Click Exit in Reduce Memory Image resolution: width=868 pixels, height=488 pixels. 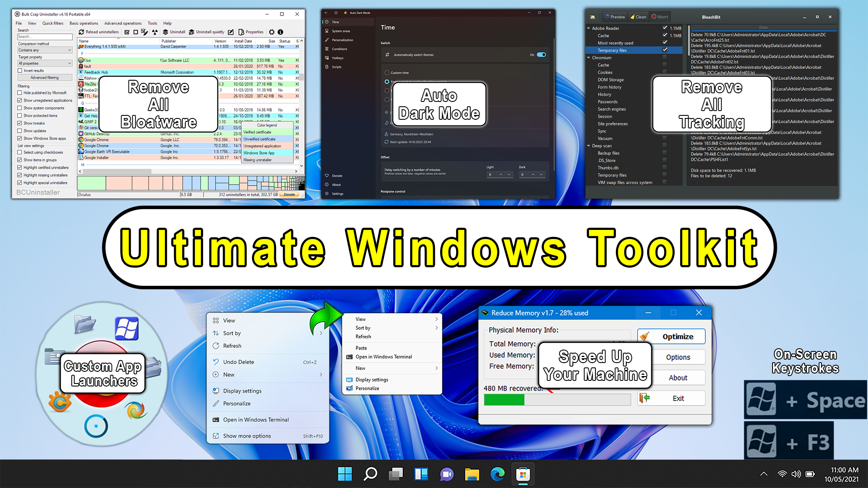(671, 398)
